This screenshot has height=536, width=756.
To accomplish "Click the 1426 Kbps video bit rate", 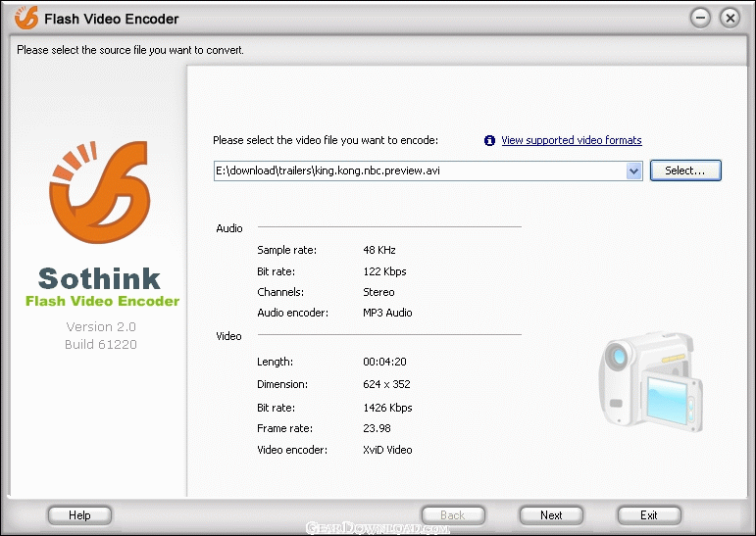I will [387, 408].
